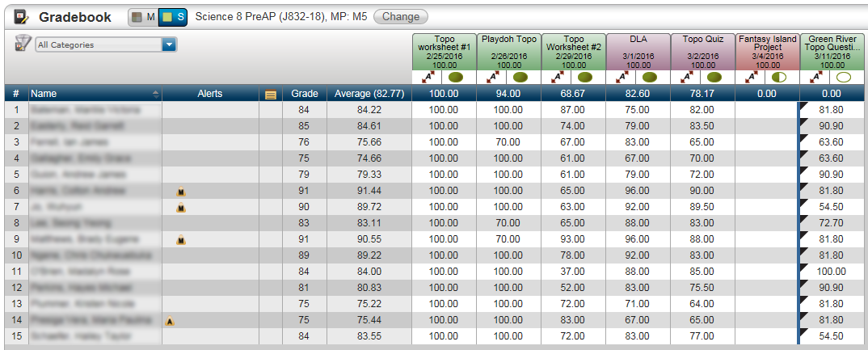This screenshot has height=350, width=868.
Task: Click the notes icon in column header
Action: pyautogui.click(x=271, y=95)
